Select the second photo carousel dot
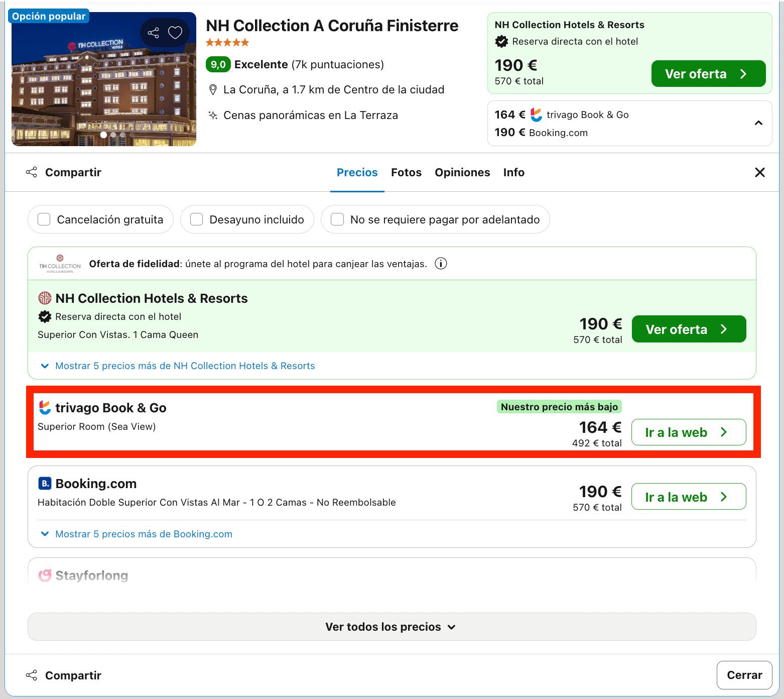 coord(113,135)
